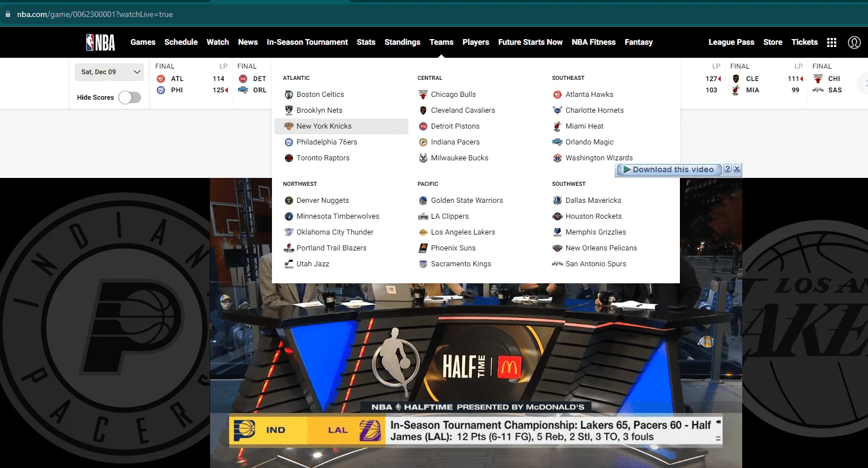Screen dimensions: 868x468
Task: Click the Cleveland Cavaliers team logo
Action: 423,110
